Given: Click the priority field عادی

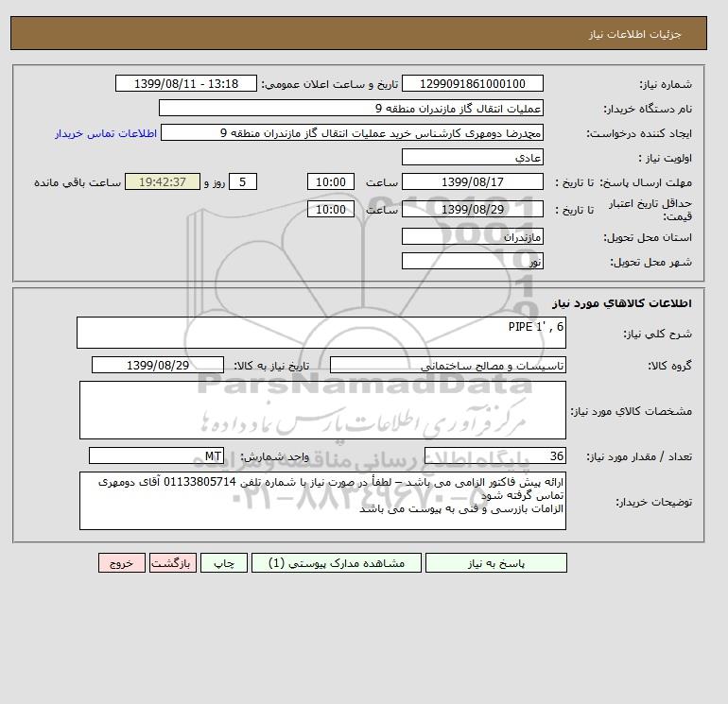Looking at the screenshot, I should (x=472, y=157).
